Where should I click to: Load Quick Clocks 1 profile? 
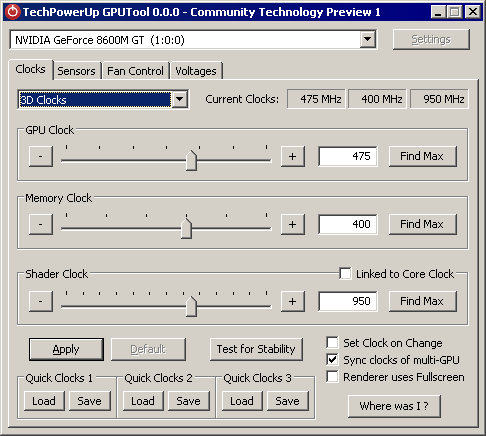coord(44,401)
